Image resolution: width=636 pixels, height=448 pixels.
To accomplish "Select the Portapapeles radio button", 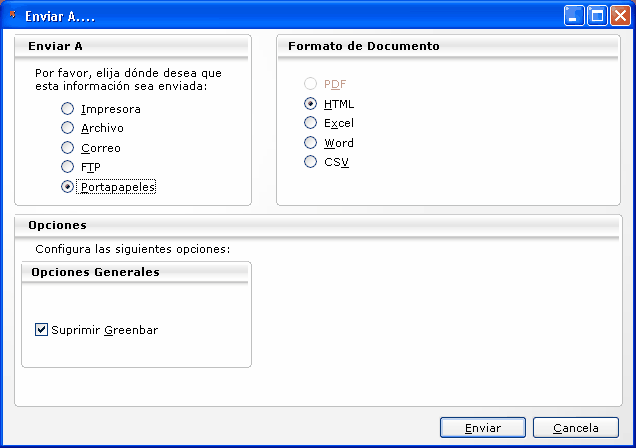I will (68, 186).
